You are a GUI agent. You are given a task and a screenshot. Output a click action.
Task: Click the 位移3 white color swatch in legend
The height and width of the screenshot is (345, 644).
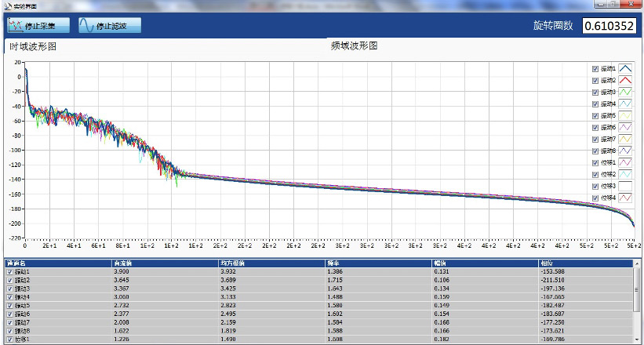point(626,186)
